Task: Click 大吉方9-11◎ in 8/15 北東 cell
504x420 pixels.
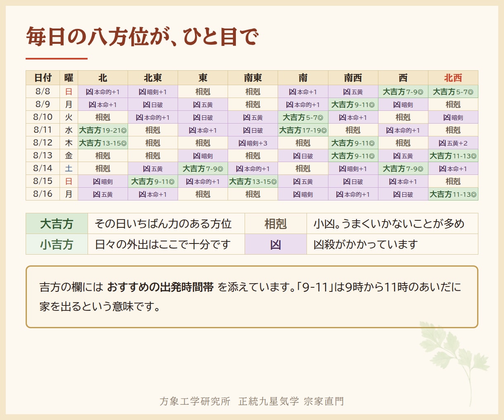Action: coord(153,181)
